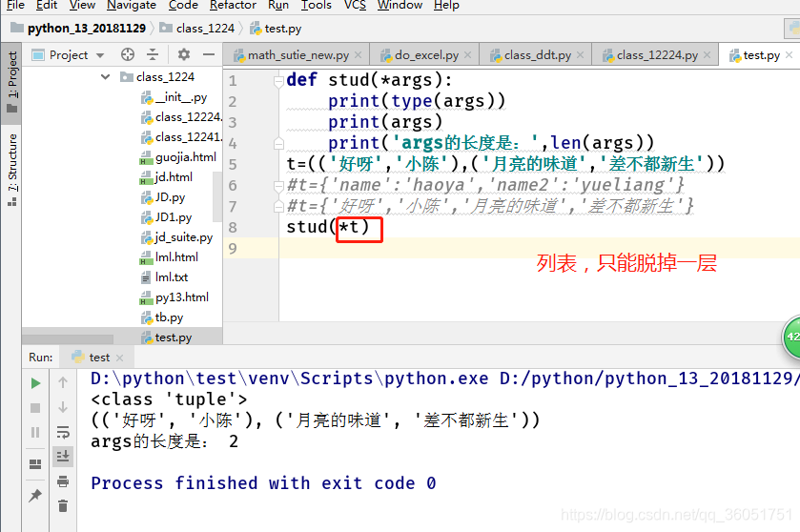Open the File menu

click(x=15, y=5)
